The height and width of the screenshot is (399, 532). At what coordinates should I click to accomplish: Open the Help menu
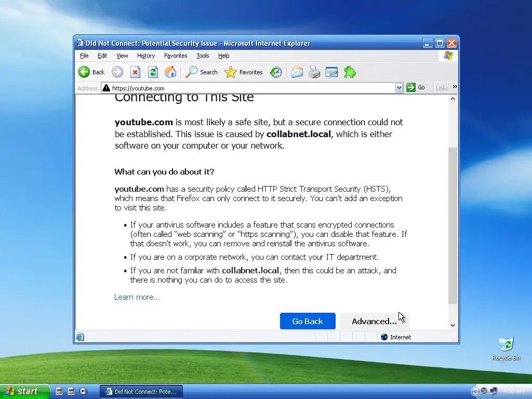tap(223, 56)
